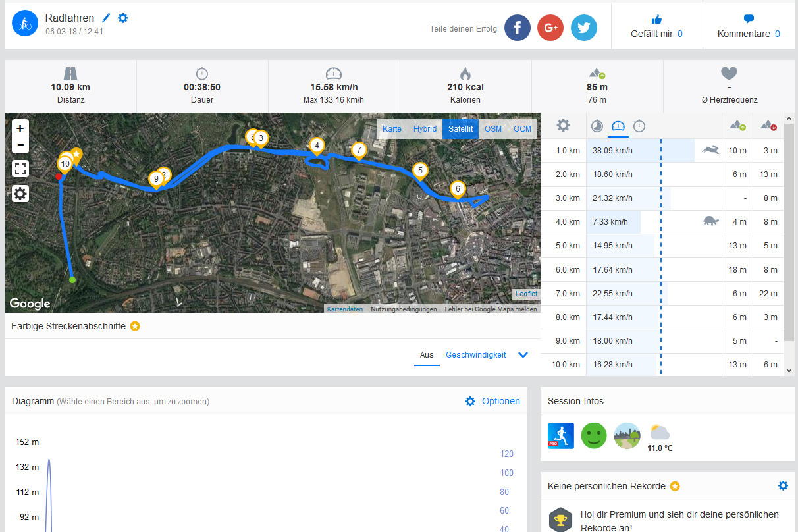Image resolution: width=798 pixels, height=532 pixels.
Task: Click premium star beside Keine persönlichen Rekorde
Action: click(x=675, y=486)
